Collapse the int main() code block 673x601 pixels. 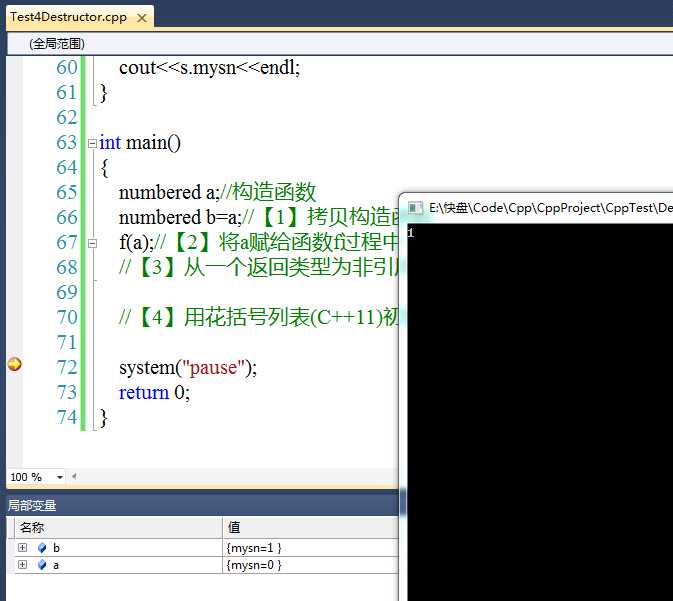(x=92, y=143)
